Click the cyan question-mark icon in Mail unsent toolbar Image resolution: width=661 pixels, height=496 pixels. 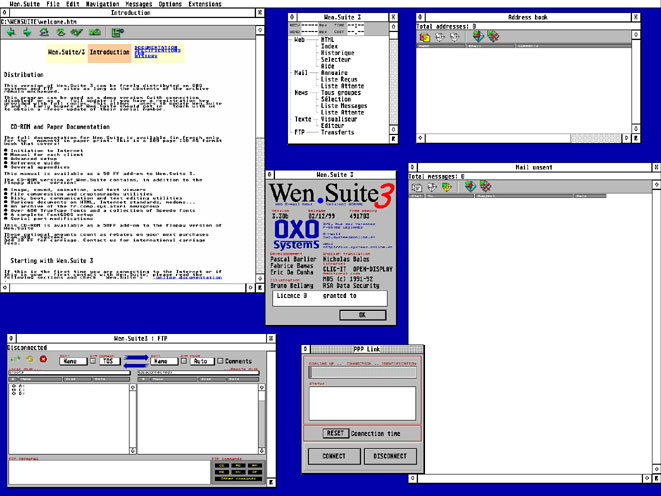pos(470,186)
